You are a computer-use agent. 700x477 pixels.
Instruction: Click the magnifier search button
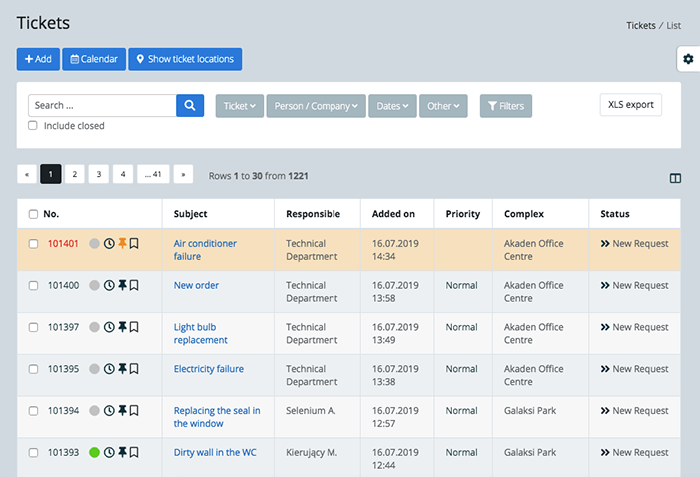pyautogui.click(x=190, y=105)
